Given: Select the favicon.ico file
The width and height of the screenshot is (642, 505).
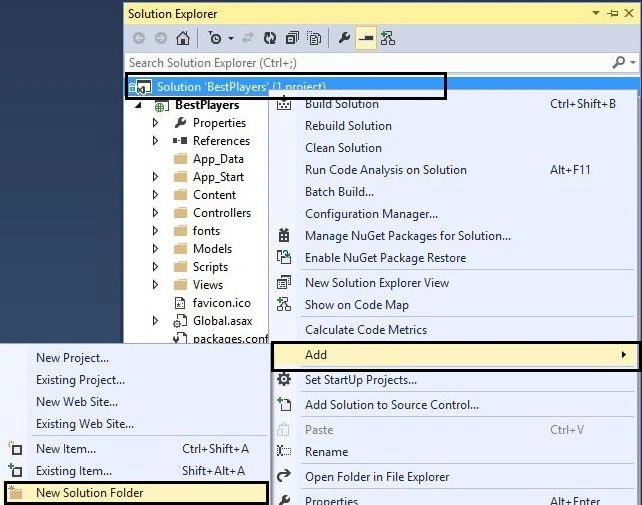Looking at the screenshot, I should (222, 303).
